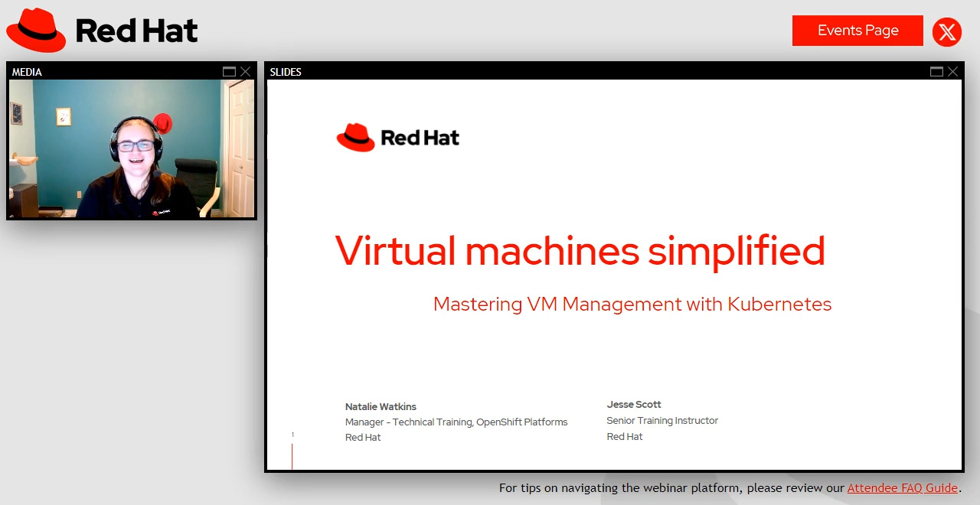Click the MEDIA panel title label
The height and width of the screenshot is (505, 980).
point(27,72)
